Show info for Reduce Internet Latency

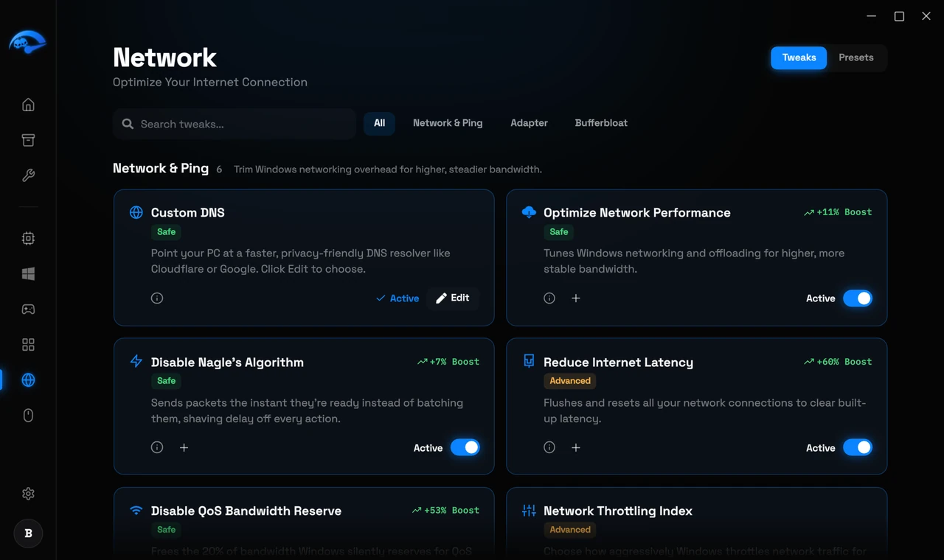(549, 447)
